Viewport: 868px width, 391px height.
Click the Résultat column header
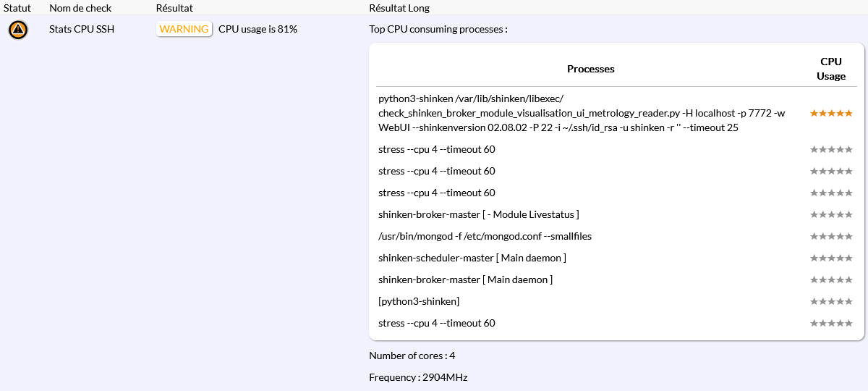click(174, 8)
